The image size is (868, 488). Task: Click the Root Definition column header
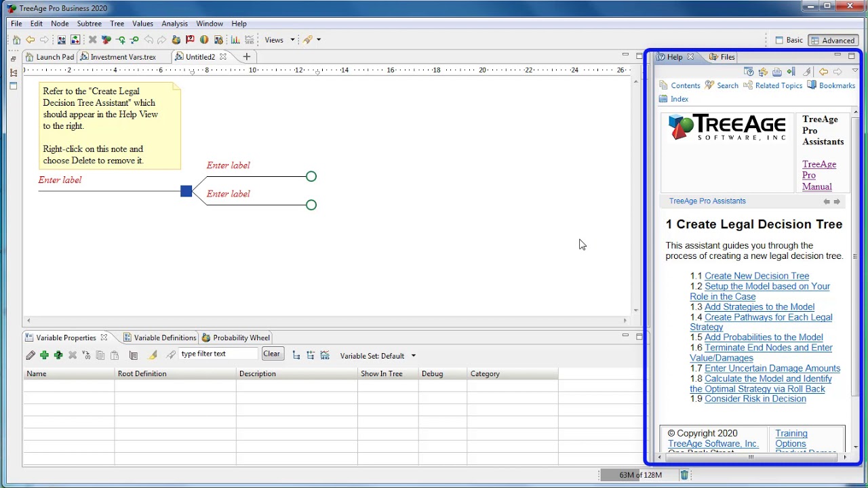[x=176, y=374]
